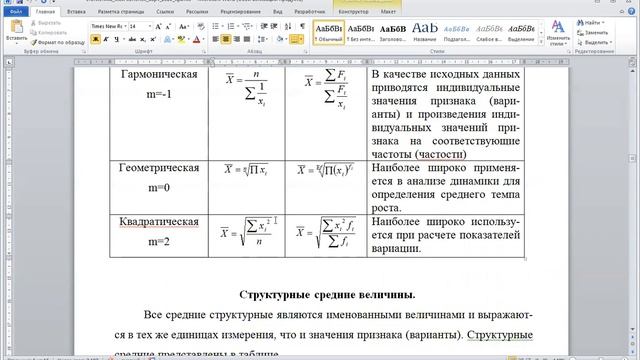The image size is (640, 360).
Task: Toggle Bold (Ж) formatting
Action: coord(96,39)
